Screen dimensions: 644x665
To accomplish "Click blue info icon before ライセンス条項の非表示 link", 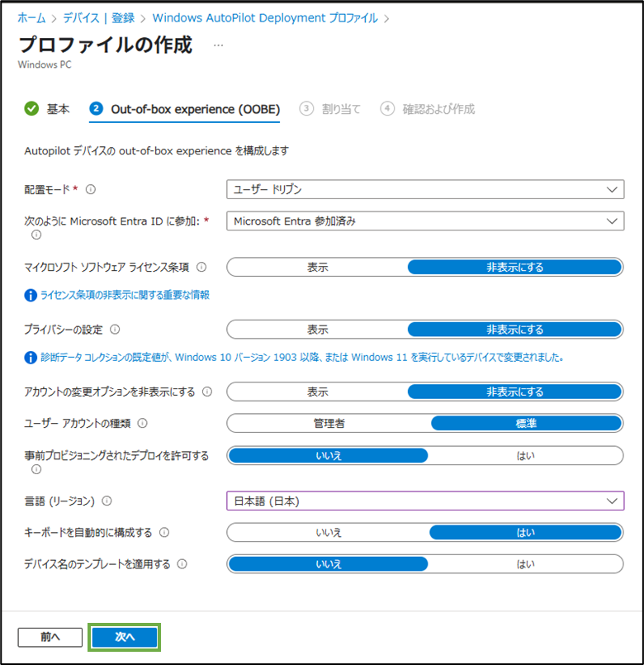I will [31, 295].
